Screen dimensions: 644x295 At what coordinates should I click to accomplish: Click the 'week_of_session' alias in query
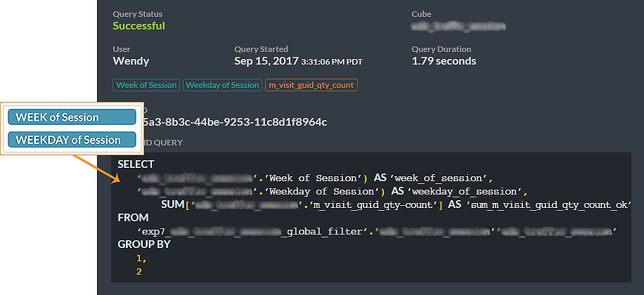coord(438,178)
